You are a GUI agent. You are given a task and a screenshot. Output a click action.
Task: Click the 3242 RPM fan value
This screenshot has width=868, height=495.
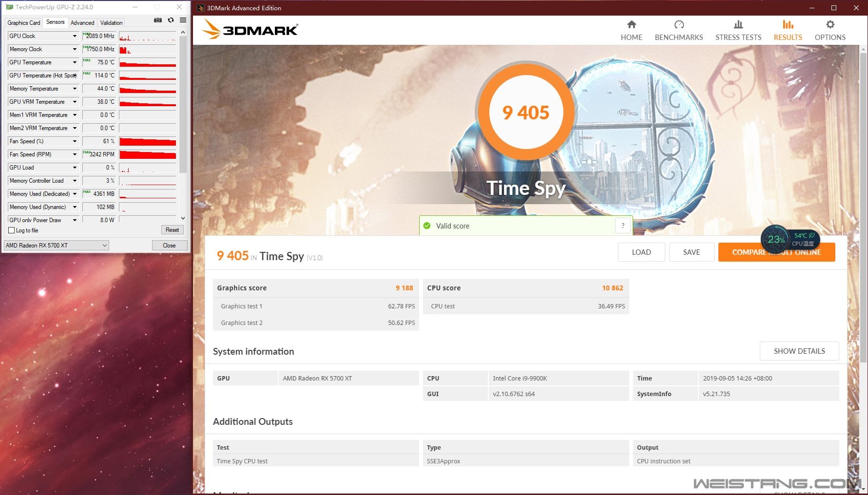[x=99, y=154]
